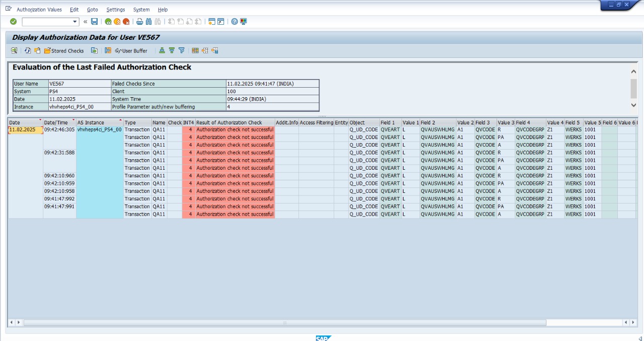Open Find with the binoculars icon
This screenshot has width=644, height=341.
tap(149, 22)
